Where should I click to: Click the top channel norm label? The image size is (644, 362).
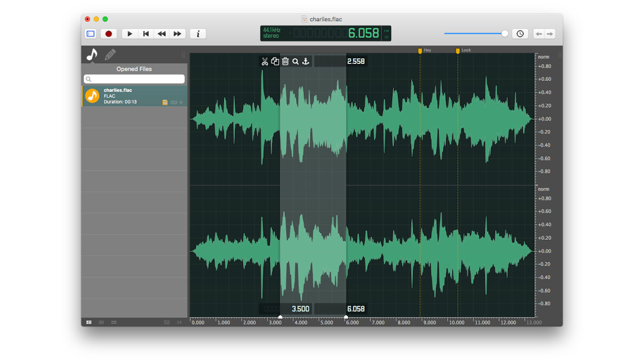[x=543, y=57]
